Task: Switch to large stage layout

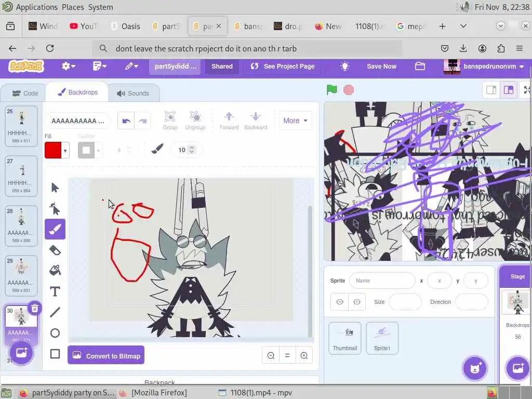Action: point(508,90)
